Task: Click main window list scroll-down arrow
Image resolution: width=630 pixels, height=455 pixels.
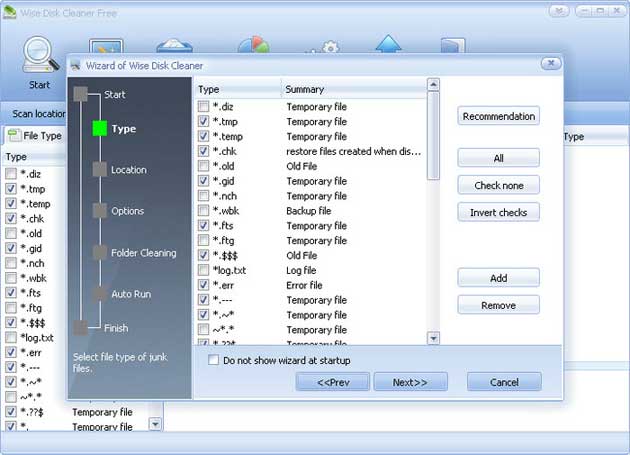Action: point(155,423)
